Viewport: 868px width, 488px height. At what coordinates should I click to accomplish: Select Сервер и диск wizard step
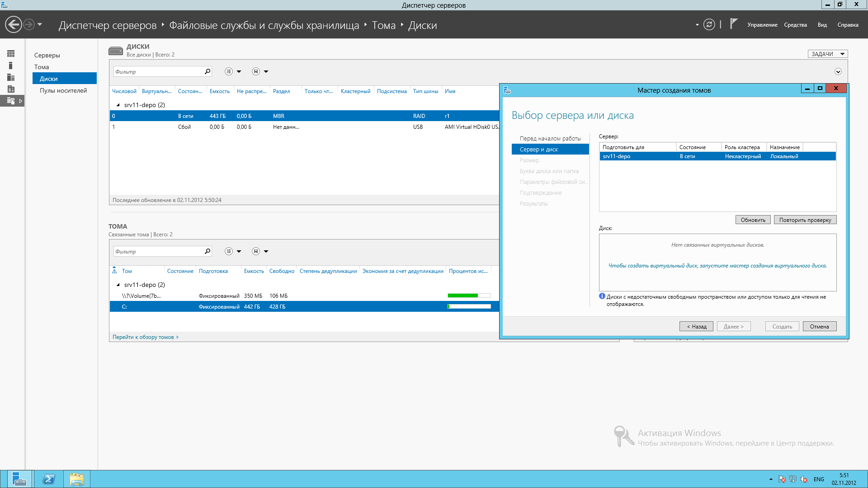pos(550,150)
